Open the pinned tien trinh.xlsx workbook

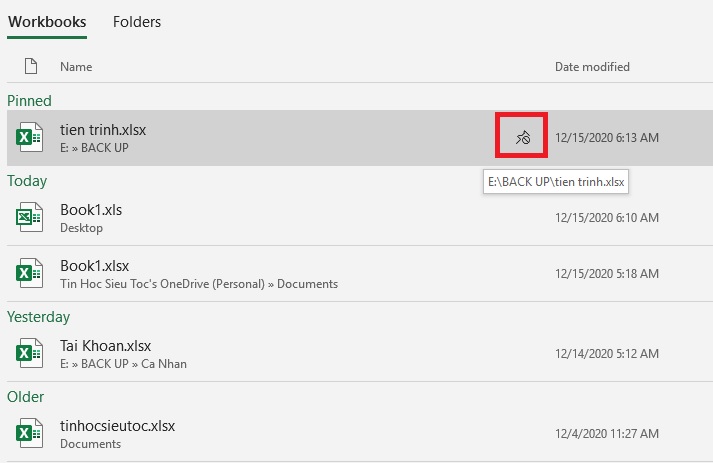point(360,138)
